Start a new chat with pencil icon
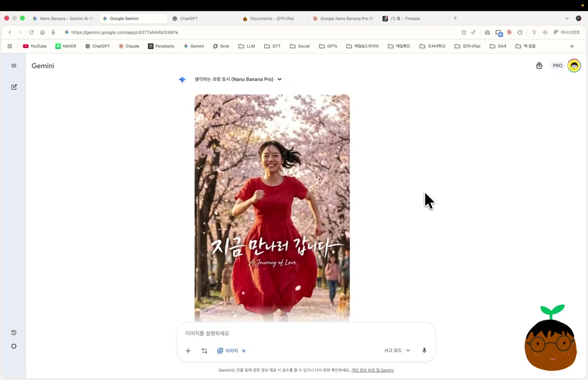The height and width of the screenshot is (380, 588). coord(14,87)
